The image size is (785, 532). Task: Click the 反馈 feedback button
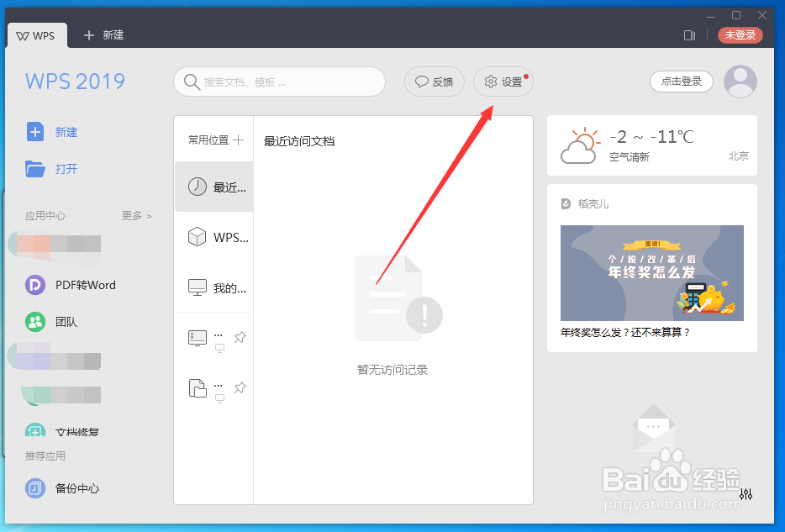tap(434, 82)
